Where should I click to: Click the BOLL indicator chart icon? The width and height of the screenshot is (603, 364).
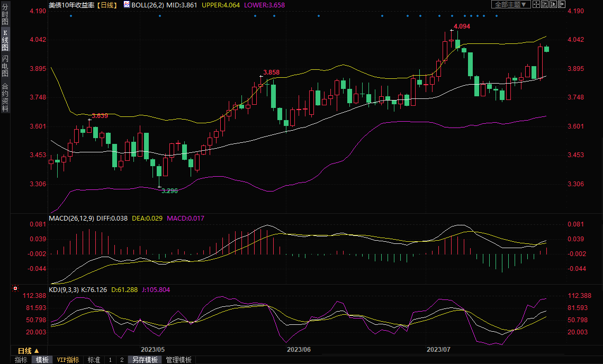126,4
